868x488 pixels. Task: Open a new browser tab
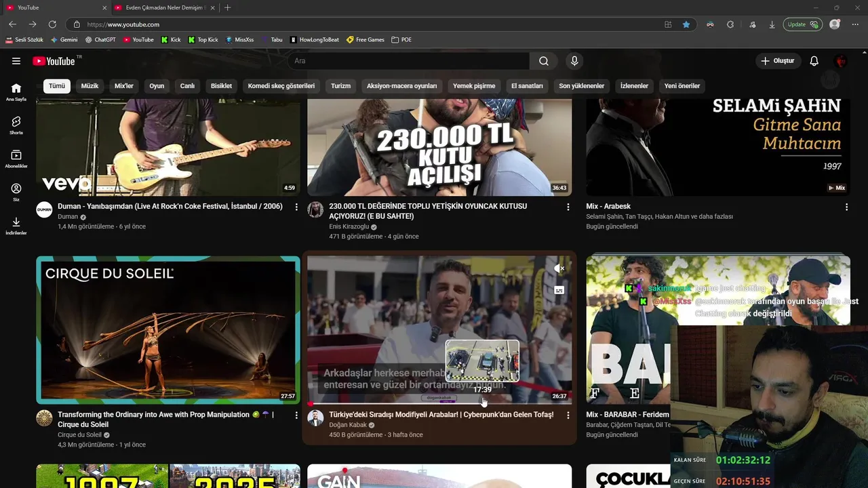[227, 7]
